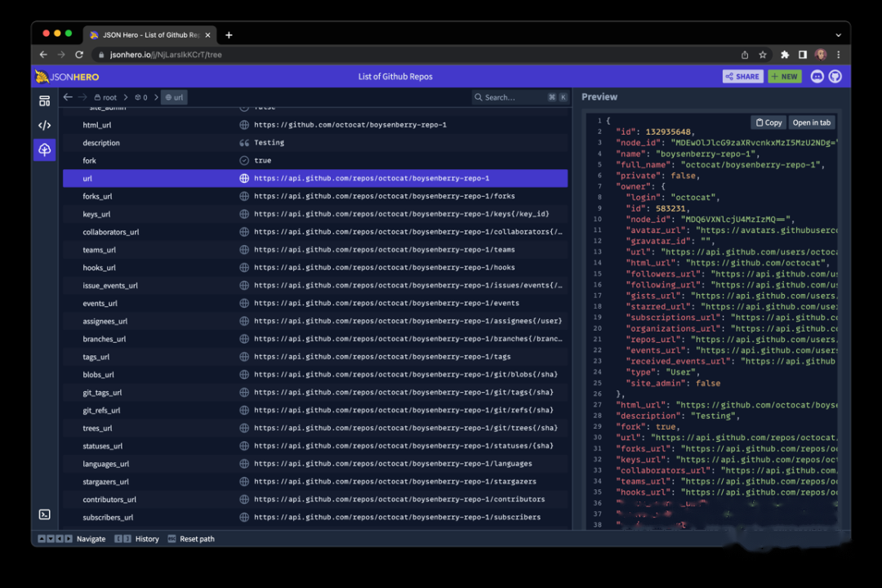Click the Preview panel heading
This screenshot has height=588, width=882.
click(599, 97)
